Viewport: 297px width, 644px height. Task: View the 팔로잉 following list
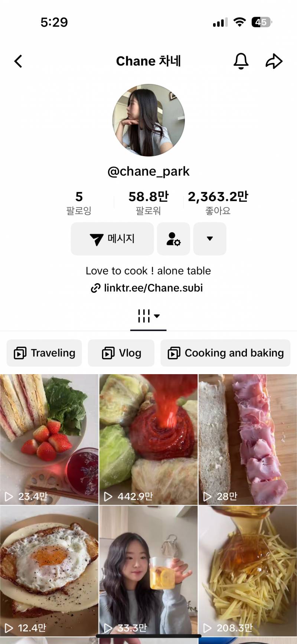(x=79, y=203)
